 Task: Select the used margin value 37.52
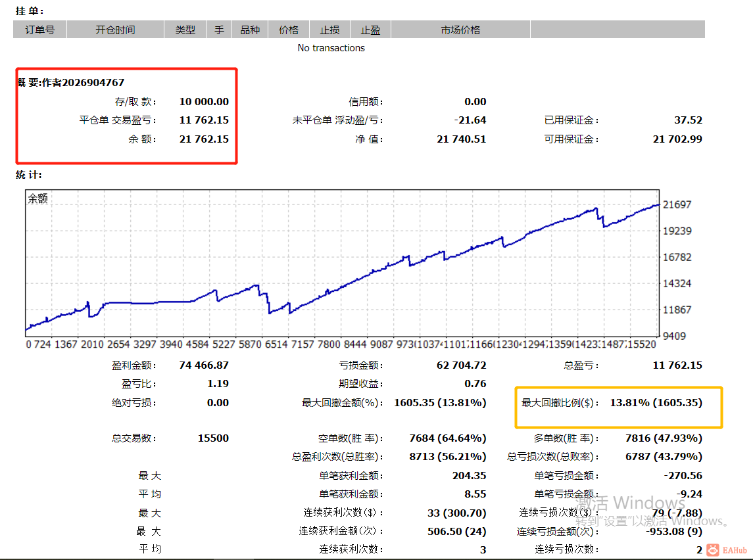[x=688, y=120]
